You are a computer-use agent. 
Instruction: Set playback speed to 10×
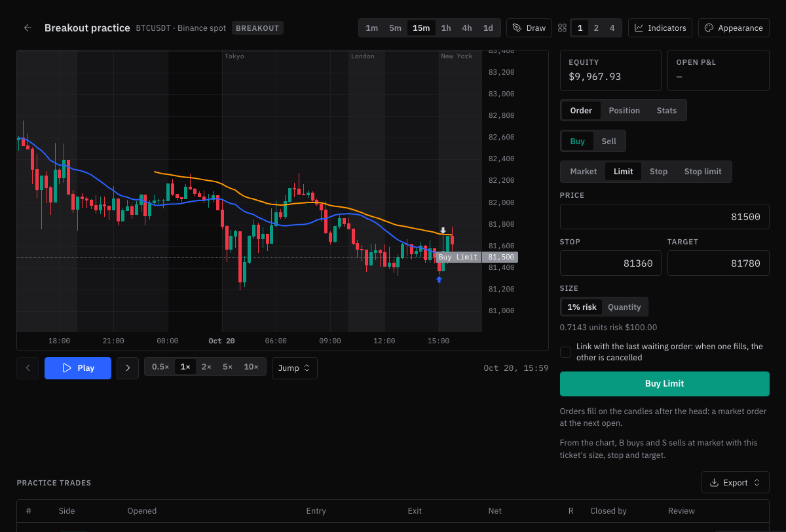251,367
